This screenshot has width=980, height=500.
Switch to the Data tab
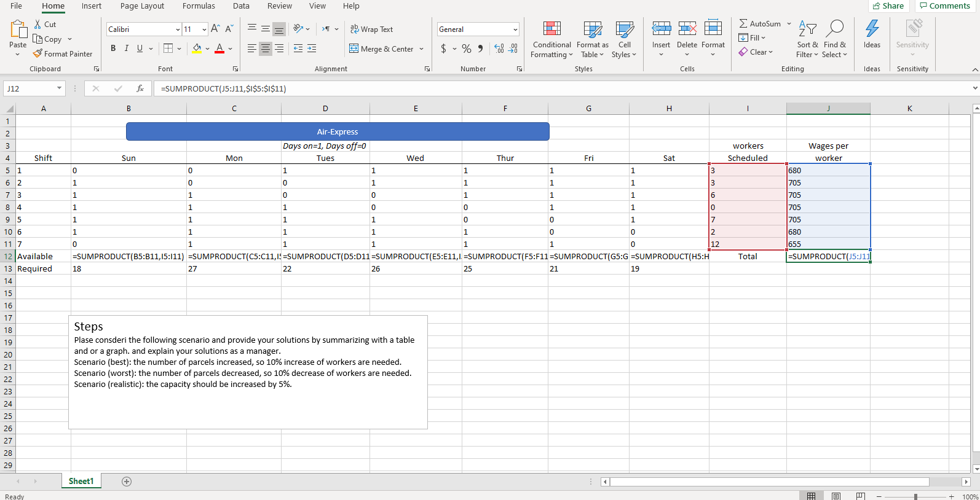pos(241,6)
